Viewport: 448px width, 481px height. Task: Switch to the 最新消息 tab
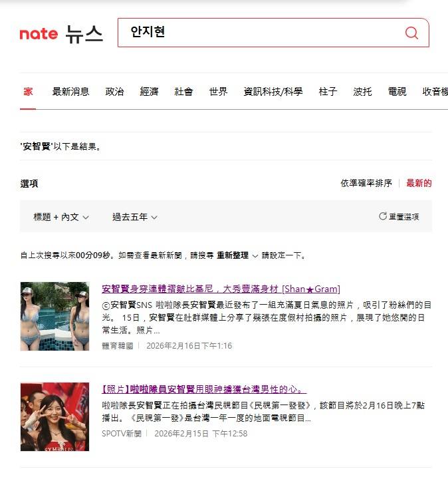click(70, 91)
